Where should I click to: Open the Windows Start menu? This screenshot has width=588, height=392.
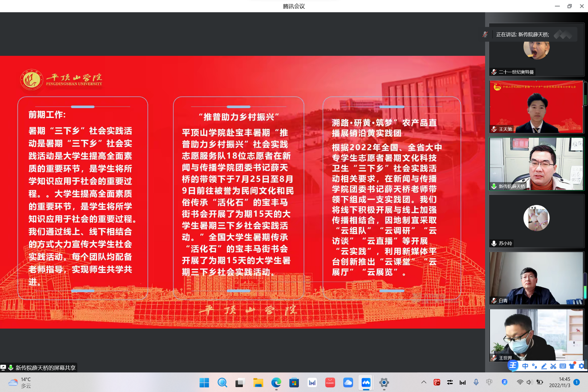[x=204, y=383]
